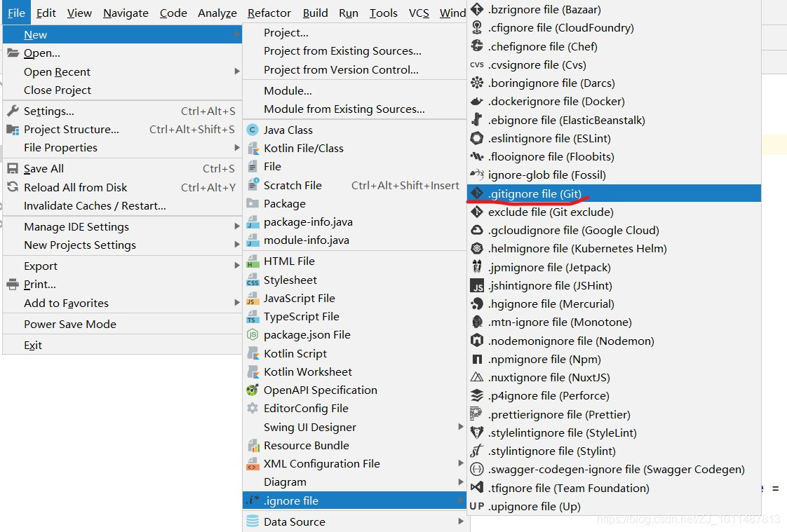
Task: Open the VCS menu
Action: (419, 13)
